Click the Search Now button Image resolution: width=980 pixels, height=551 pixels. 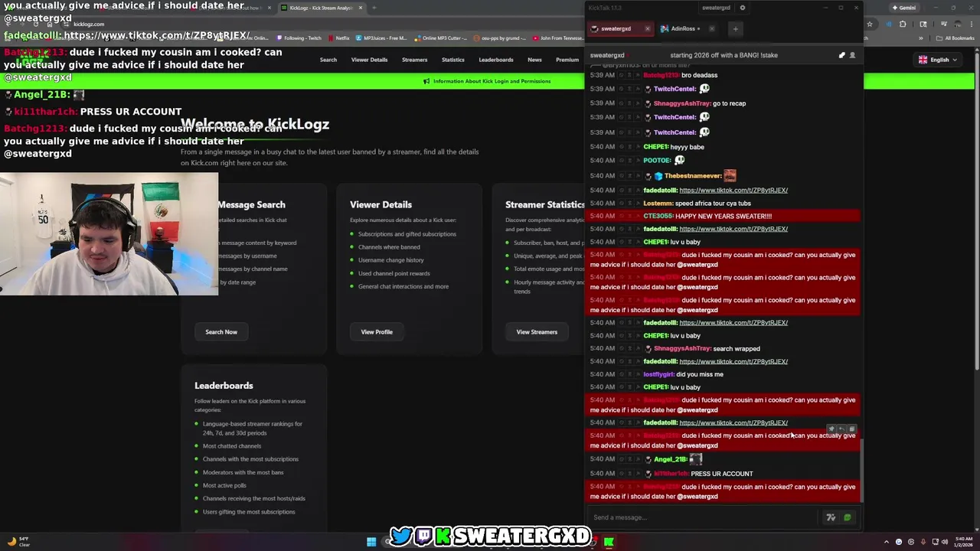click(x=221, y=332)
